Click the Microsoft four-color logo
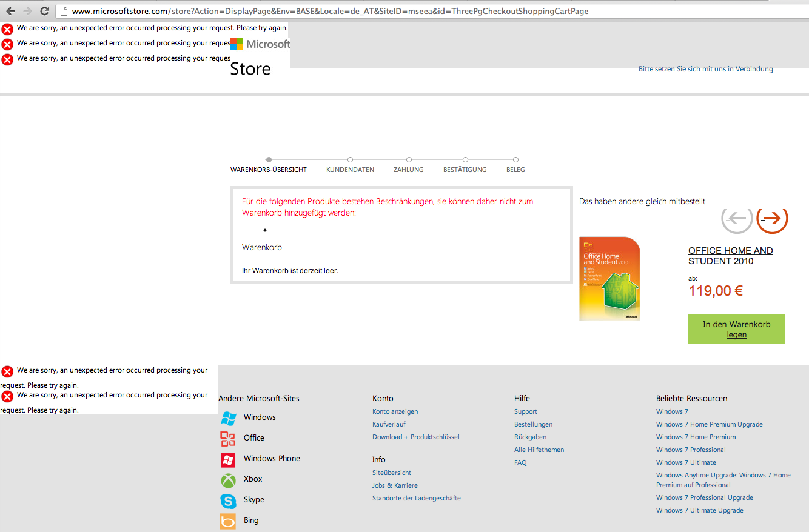 click(237, 44)
